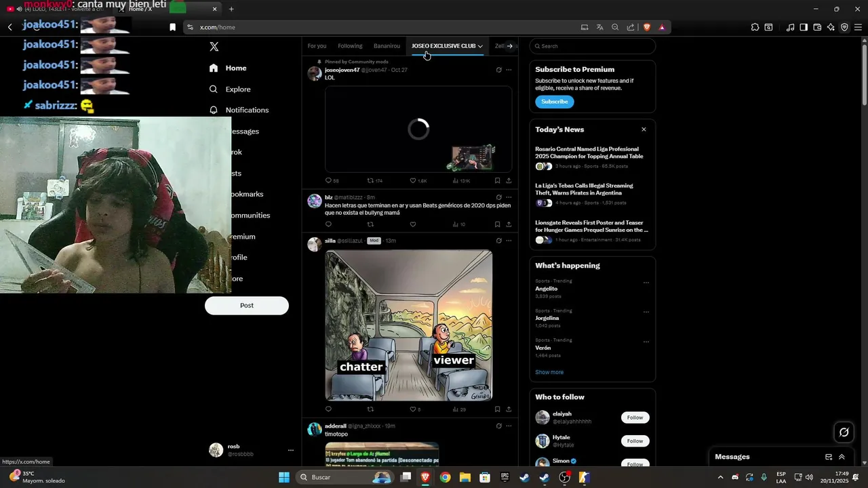The height and width of the screenshot is (488, 868).
Task: Bookmark silla's meme post
Action: (497, 409)
